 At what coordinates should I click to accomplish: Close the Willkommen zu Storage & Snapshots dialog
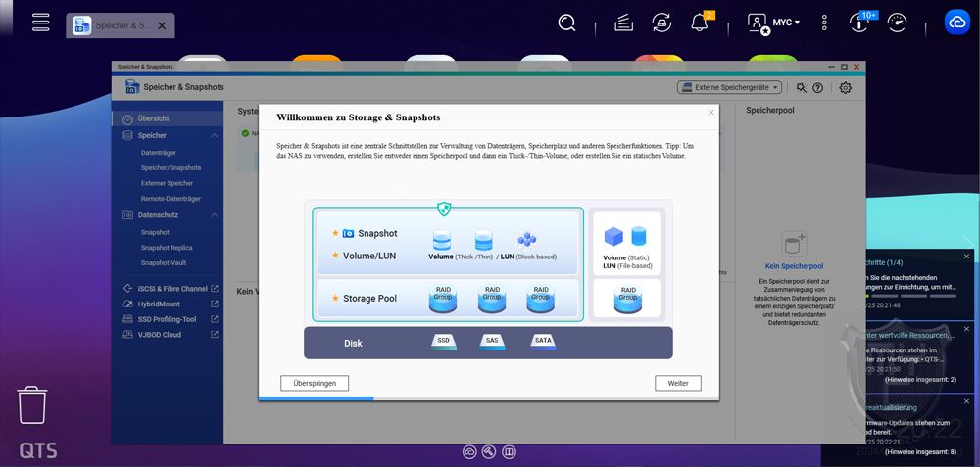710,113
